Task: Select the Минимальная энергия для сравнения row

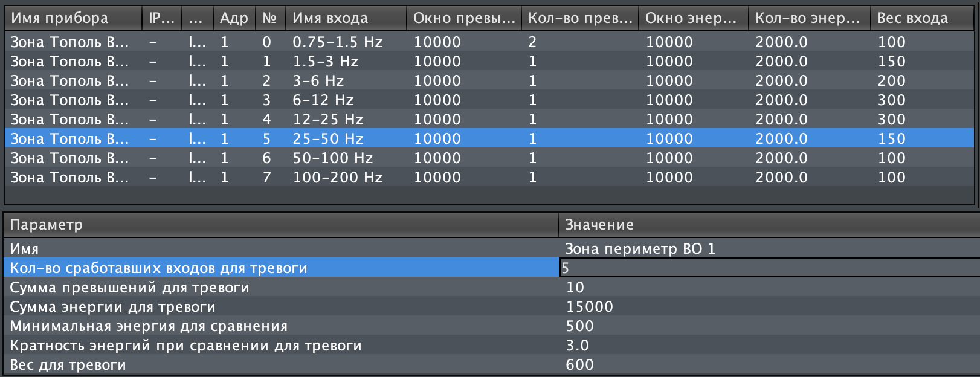Action: 149,326
